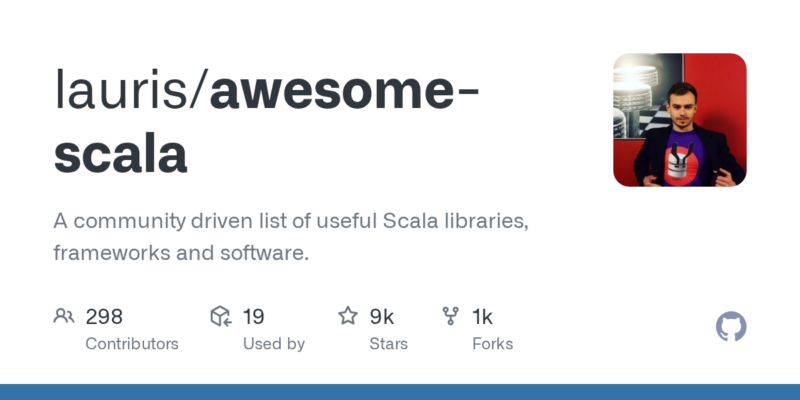Click the GitHub Octocat logo

[x=731, y=327]
